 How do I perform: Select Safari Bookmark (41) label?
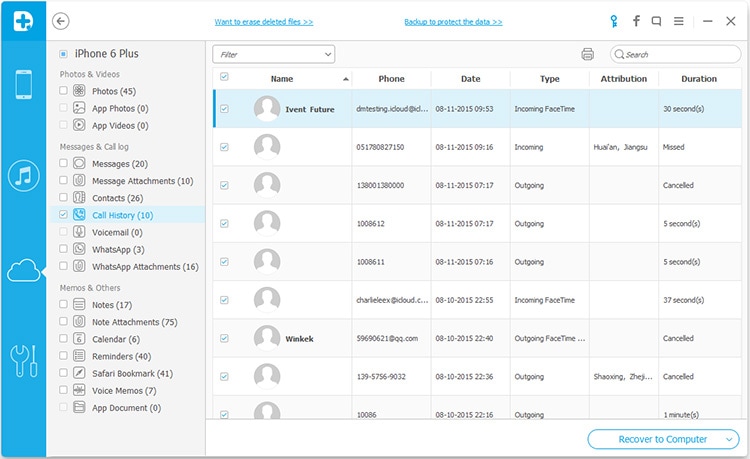coord(132,373)
